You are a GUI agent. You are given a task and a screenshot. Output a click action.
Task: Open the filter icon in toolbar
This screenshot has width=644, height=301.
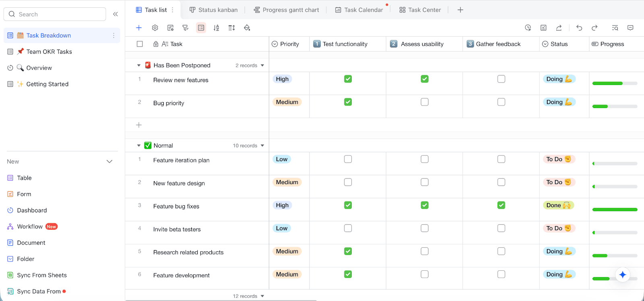[x=186, y=28]
